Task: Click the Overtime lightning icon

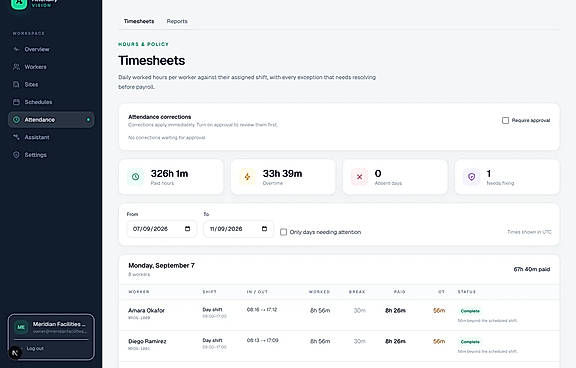Action: pyautogui.click(x=248, y=177)
